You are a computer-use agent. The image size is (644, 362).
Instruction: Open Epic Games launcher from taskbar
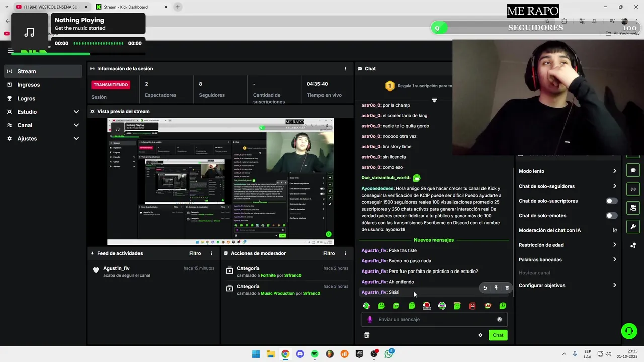tap(359, 354)
